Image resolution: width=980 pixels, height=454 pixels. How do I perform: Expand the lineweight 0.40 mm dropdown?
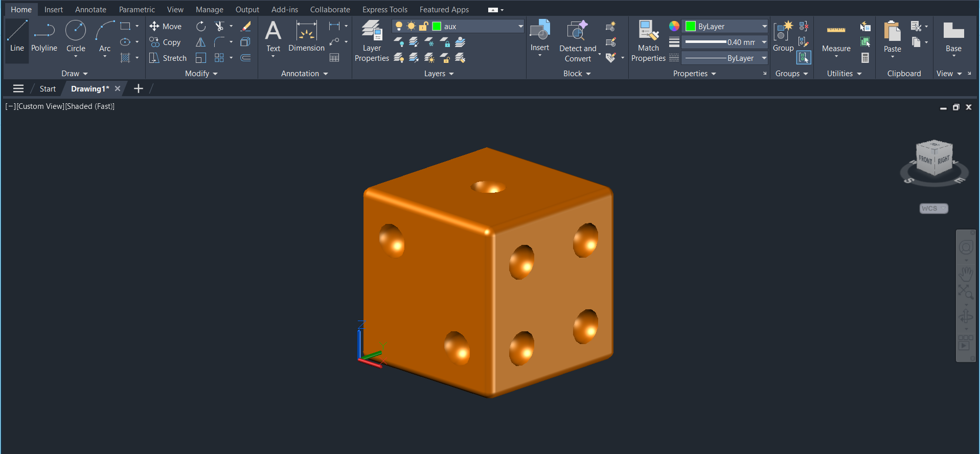[764, 42]
